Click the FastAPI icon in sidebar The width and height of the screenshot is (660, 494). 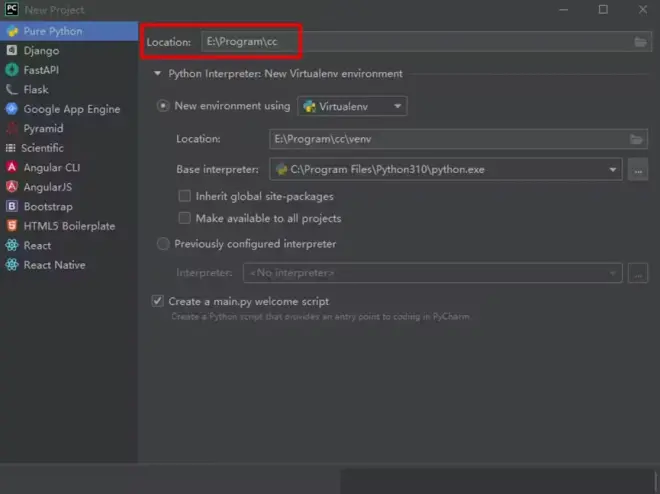pos(12,70)
